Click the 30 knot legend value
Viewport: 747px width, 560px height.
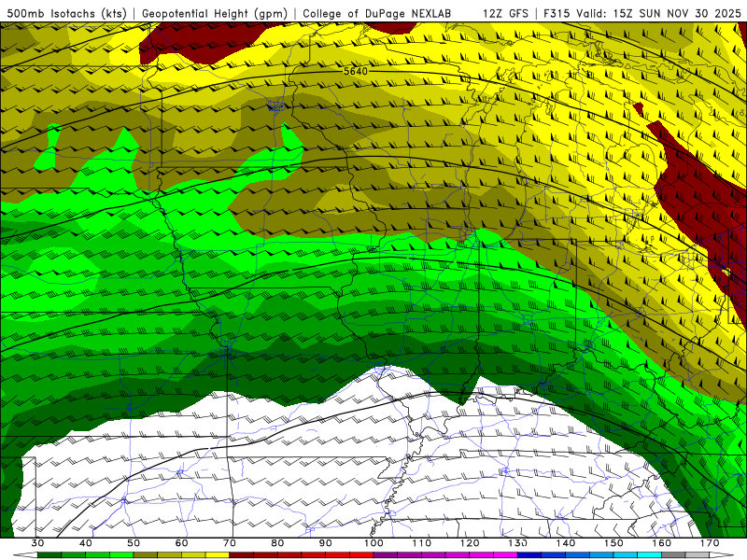(37, 543)
